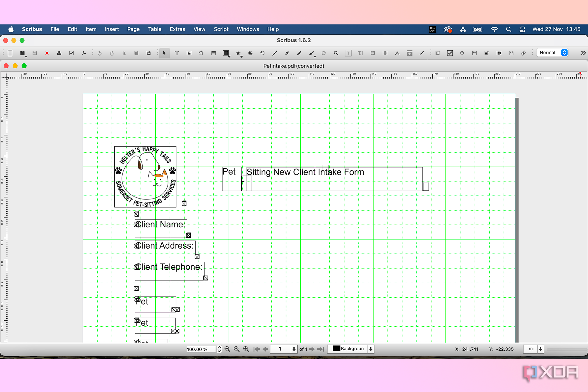Select the Freehand Line pencil tool
Viewport: 588px width, 392px height.
299,53
